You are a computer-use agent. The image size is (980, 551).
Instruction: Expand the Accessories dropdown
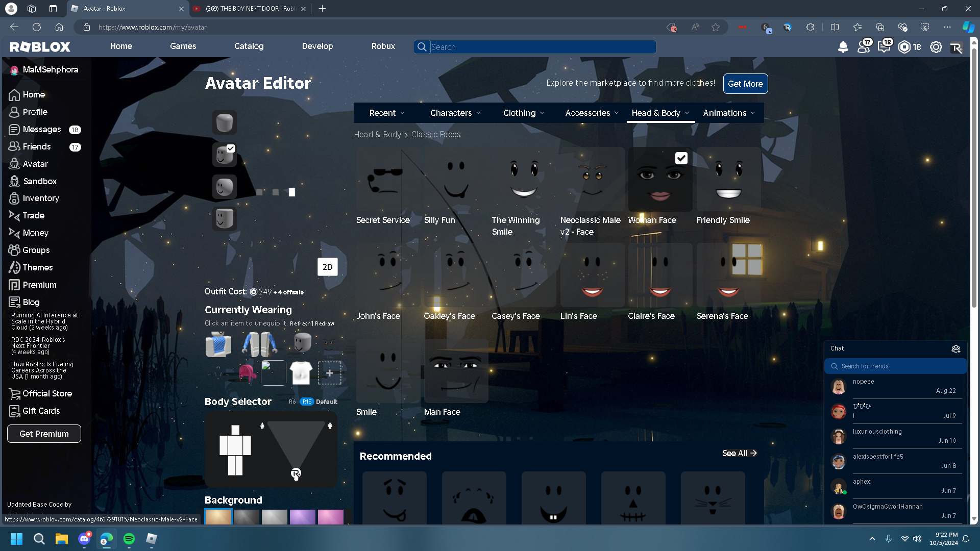tap(592, 113)
